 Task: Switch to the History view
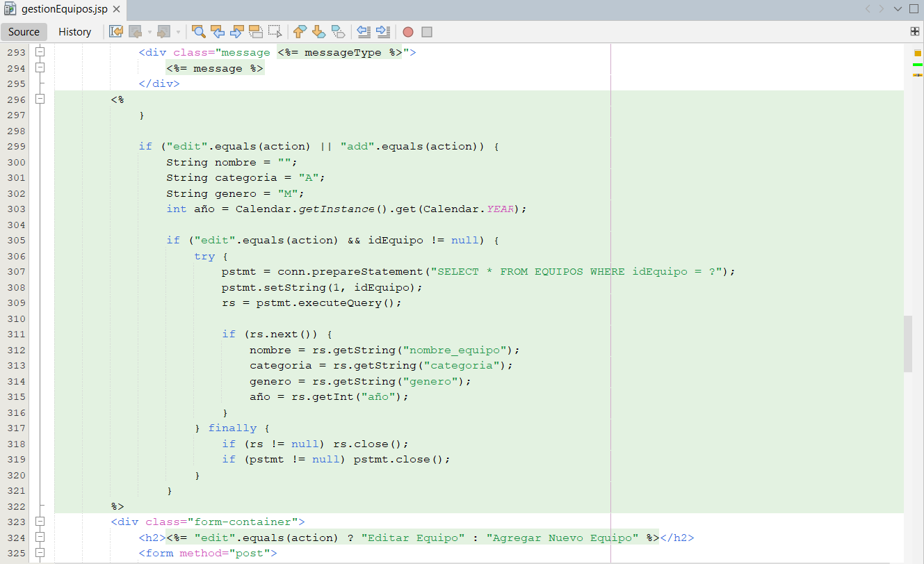pyautogui.click(x=74, y=32)
